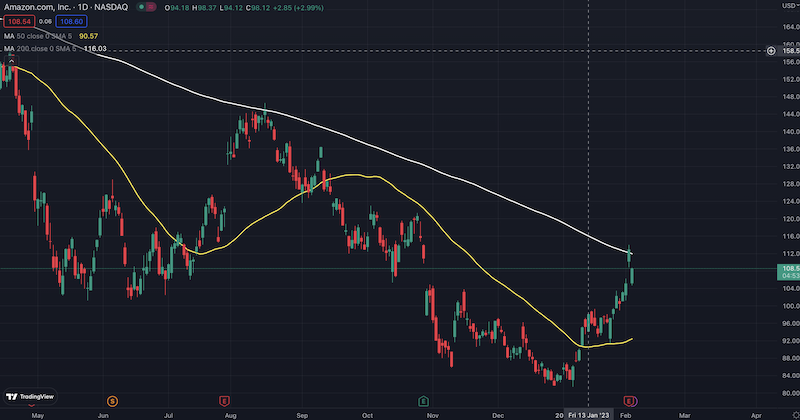Click the 0.06 spread value

tap(45, 21)
